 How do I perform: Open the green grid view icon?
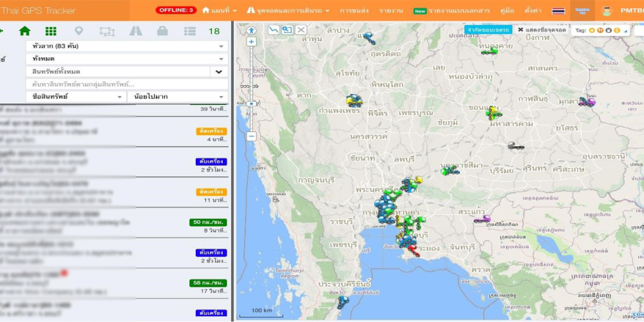(x=51, y=31)
